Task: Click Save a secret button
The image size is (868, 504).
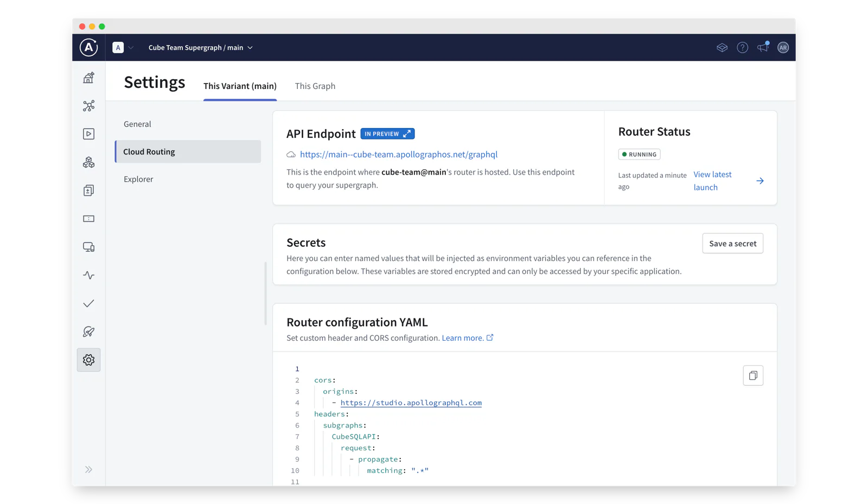Action: coord(732,243)
